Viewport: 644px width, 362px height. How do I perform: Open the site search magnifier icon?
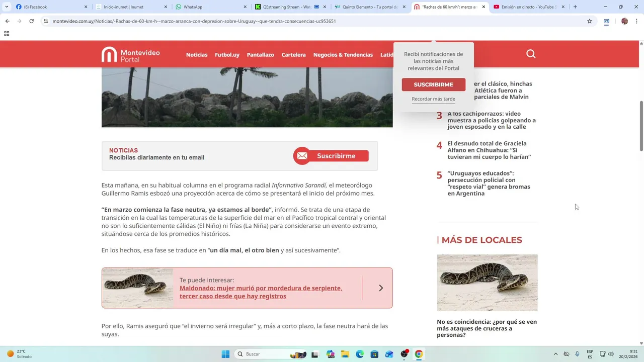(x=531, y=54)
